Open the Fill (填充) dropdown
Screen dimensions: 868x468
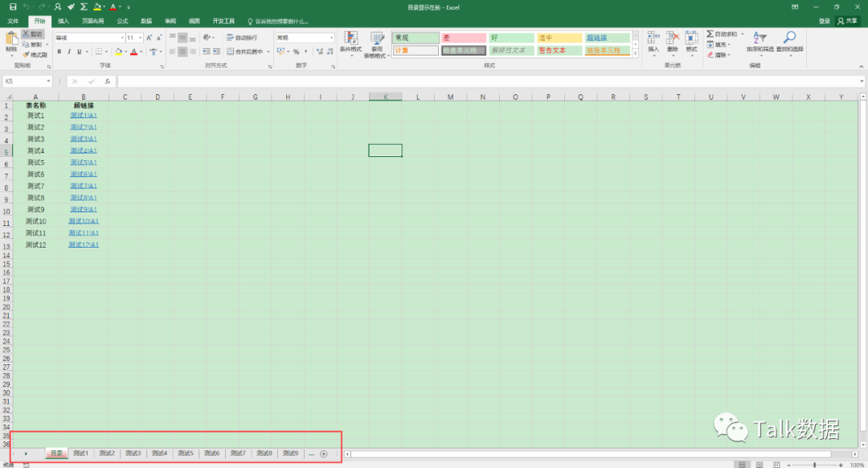719,44
